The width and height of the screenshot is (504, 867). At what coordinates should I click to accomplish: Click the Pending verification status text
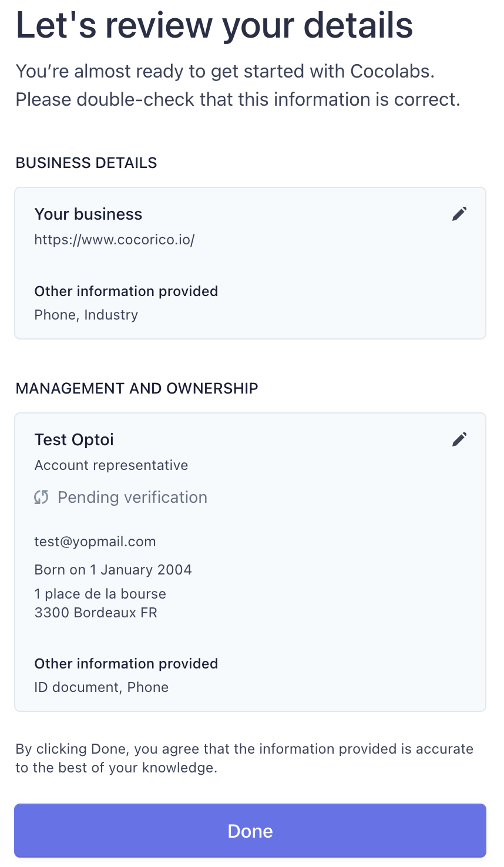132,498
